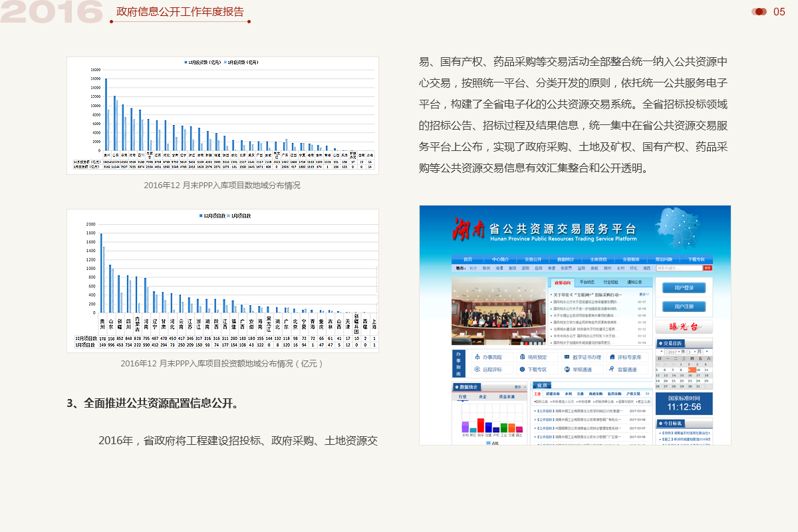
Task: Click the 12月项目数 legend swatch in lower chart
Action: click(201, 216)
